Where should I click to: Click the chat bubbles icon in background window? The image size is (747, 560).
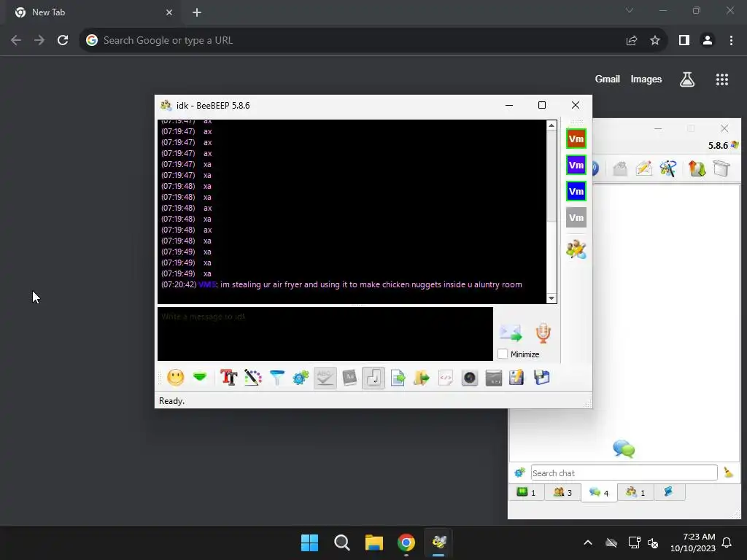tap(624, 448)
